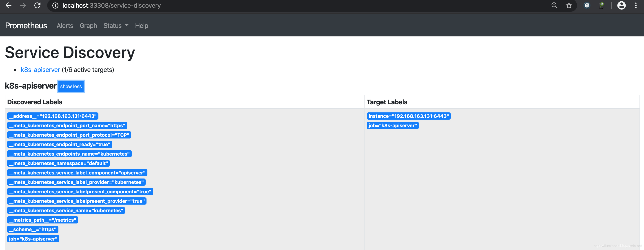
Task: Open the green extension icon near profile
Action: coord(602,5)
